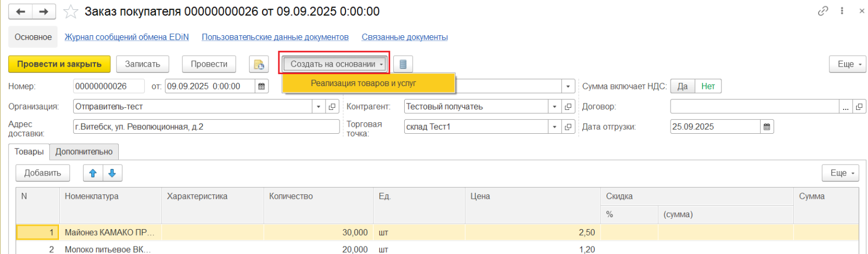The image size is (868, 254).
Task: Select Реализация товаров и услуг menu item
Action: 363,83
